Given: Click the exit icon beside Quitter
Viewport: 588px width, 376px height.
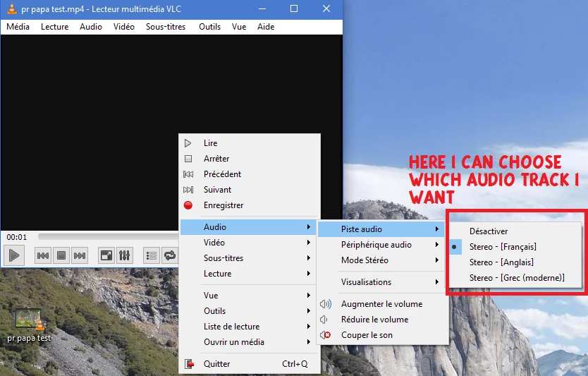Looking at the screenshot, I should tap(189, 363).
